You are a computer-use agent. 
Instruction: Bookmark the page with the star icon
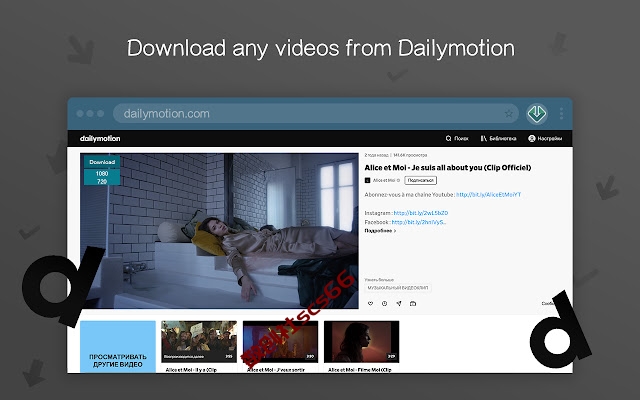[x=509, y=113]
